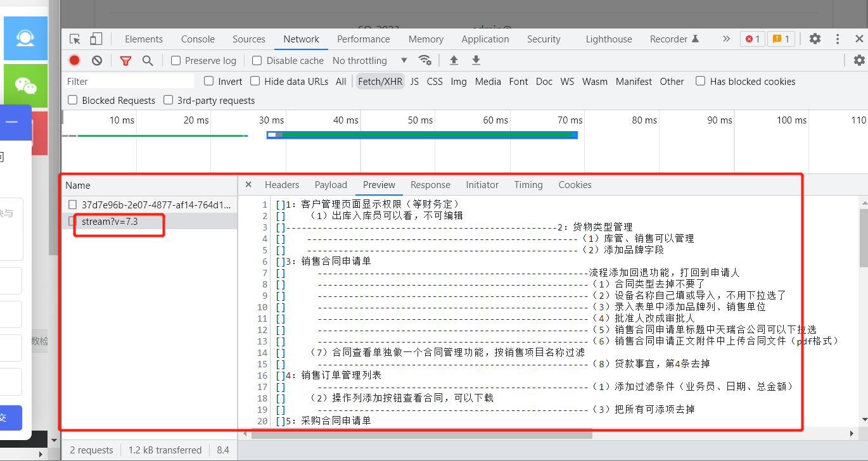Click the inspect element picker icon
The height and width of the screenshot is (461, 868).
click(x=75, y=39)
